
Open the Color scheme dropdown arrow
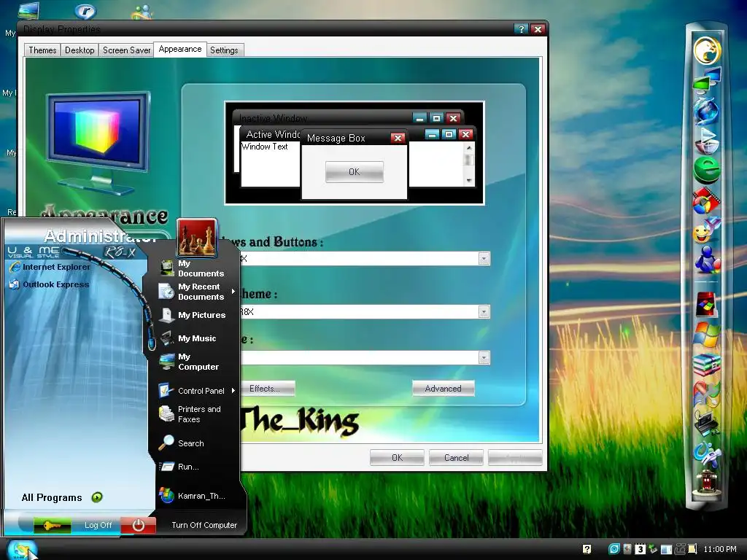tap(484, 312)
